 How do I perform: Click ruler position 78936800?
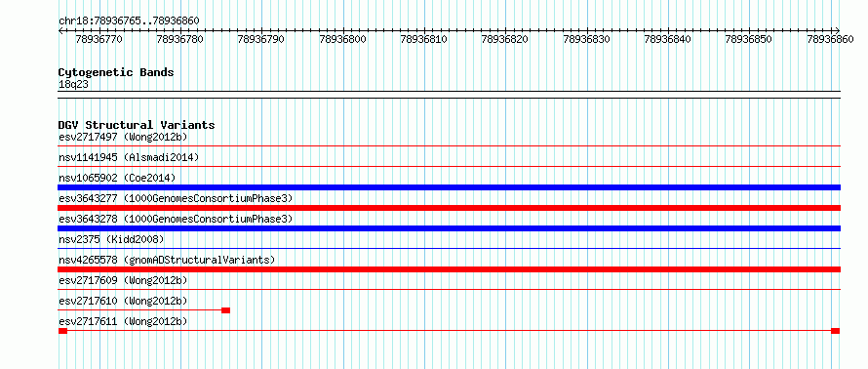pyautogui.click(x=342, y=39)
